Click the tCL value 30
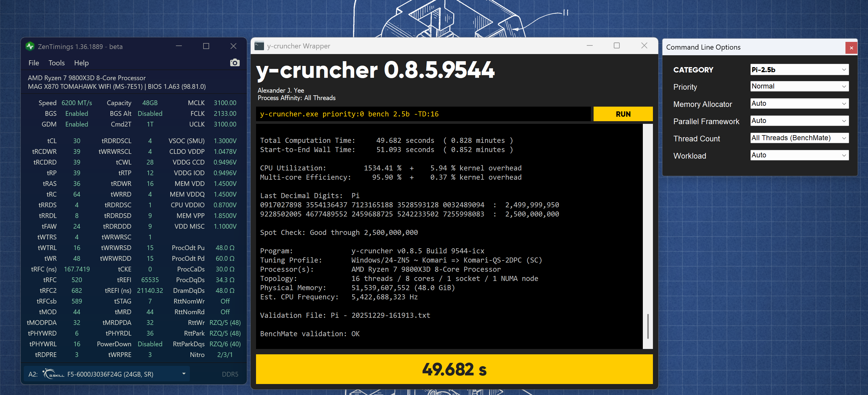The height and width of the screenshot is (395, 868). (77, 141)
